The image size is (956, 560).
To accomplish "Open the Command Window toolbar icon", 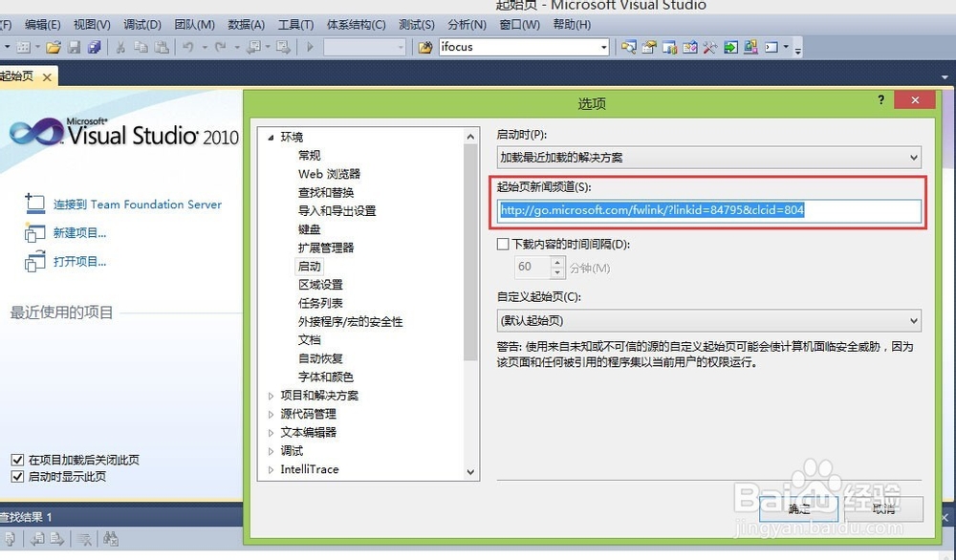I will coord(771,47).
